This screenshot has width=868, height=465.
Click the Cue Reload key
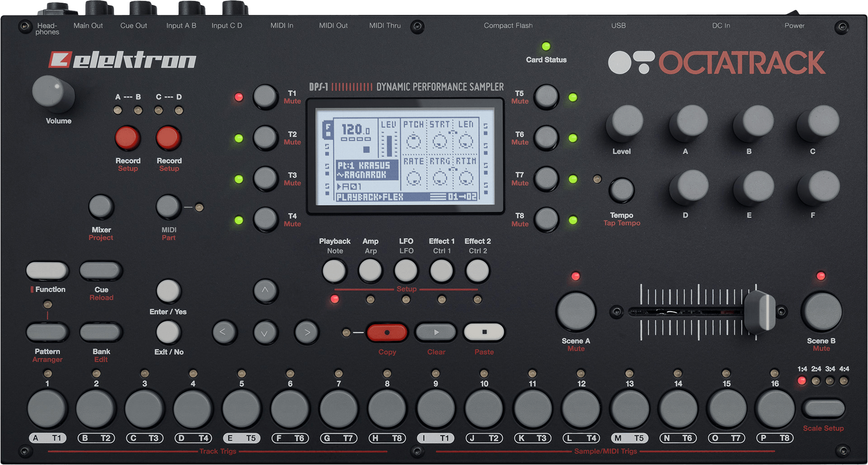click(x=101, y=270)
